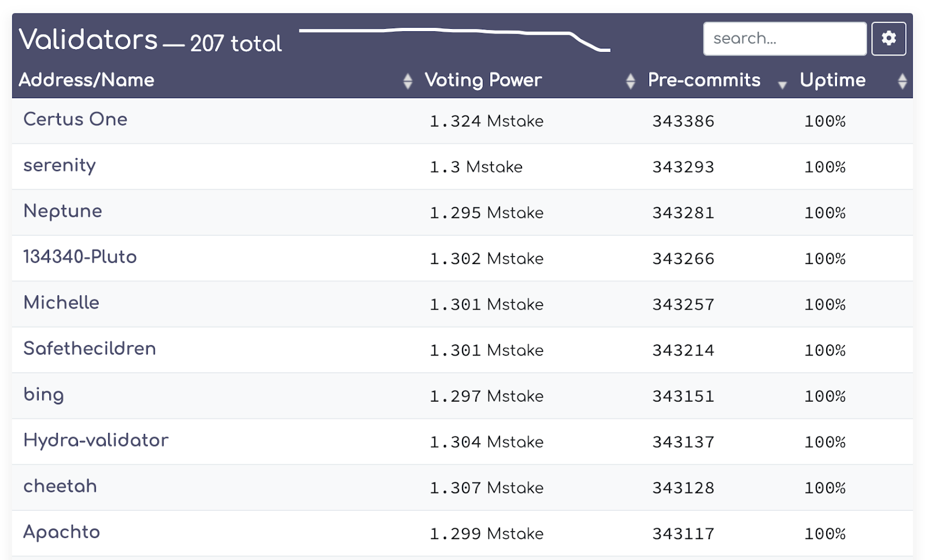Screen dimensions: 925x560
Task: Open the bing validator
Action: (43, 395)
